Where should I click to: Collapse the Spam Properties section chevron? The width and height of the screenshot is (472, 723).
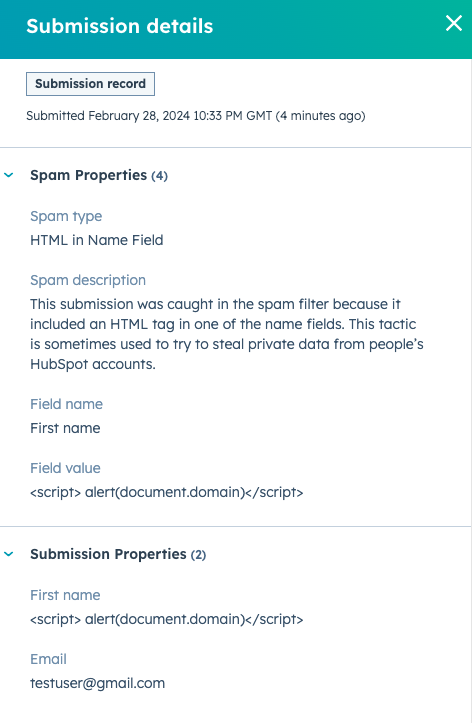click(x=9, y=175)
